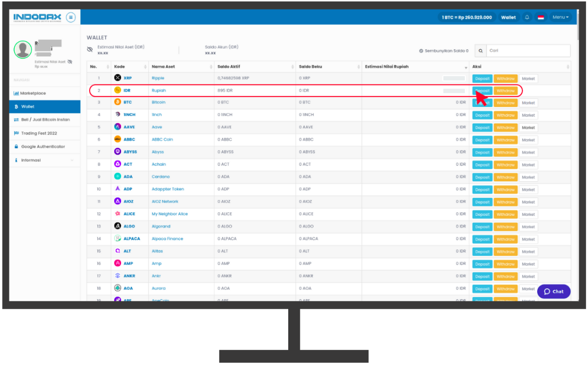Click the BTC price ticker in header
The width and height of the screenshot is (588, 371).
[466, 17]
